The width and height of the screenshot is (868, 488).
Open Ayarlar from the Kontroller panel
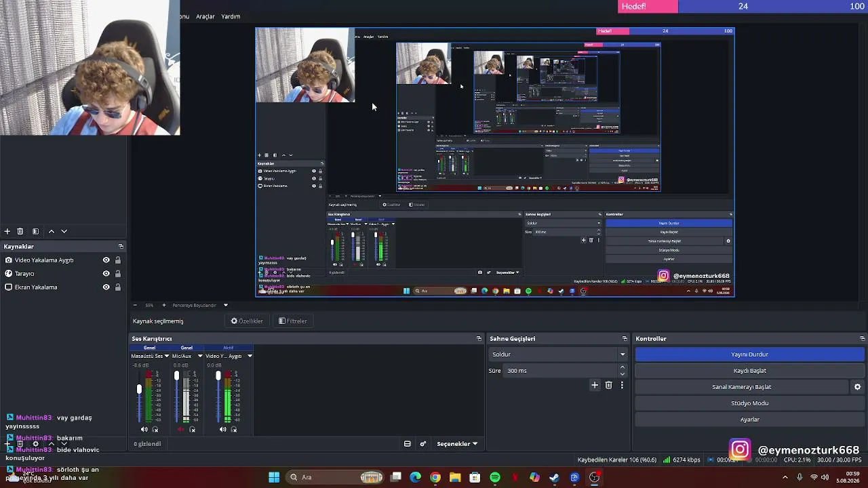[x=749, y=420]
